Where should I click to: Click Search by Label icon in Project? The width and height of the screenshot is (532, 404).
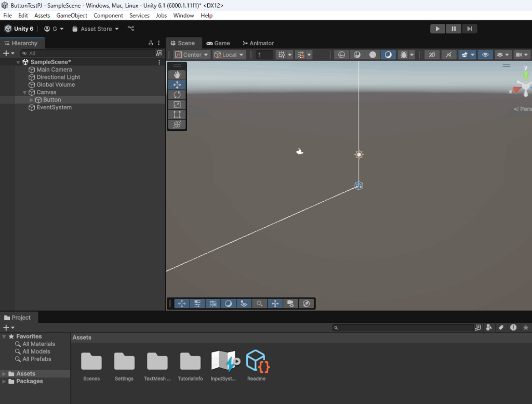click(501, 328)
